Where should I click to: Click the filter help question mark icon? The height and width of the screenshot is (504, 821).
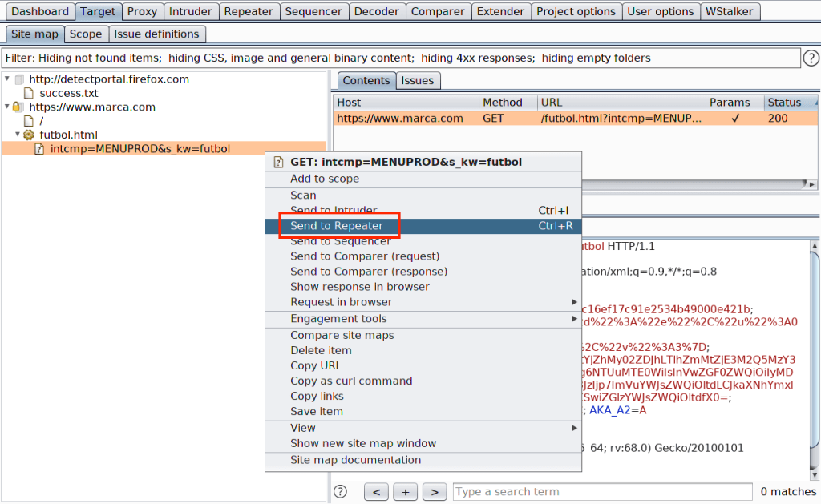tap(811, 58)
